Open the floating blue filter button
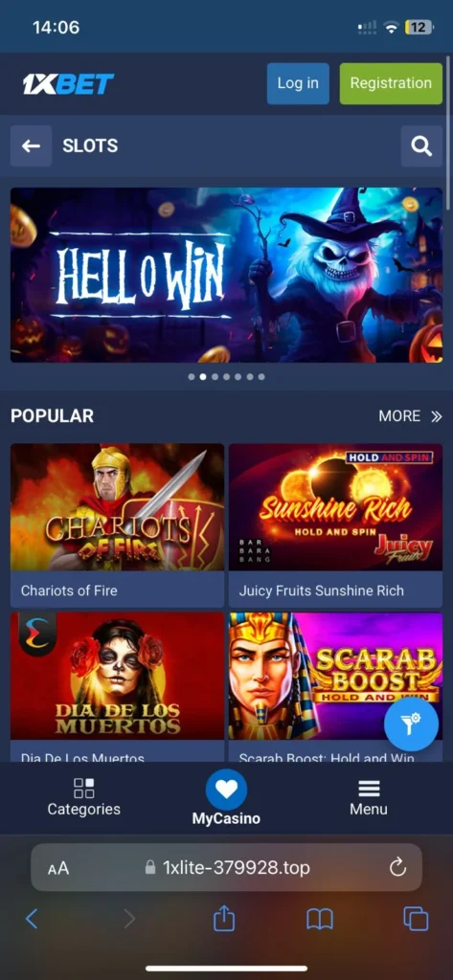 point(411,724)
